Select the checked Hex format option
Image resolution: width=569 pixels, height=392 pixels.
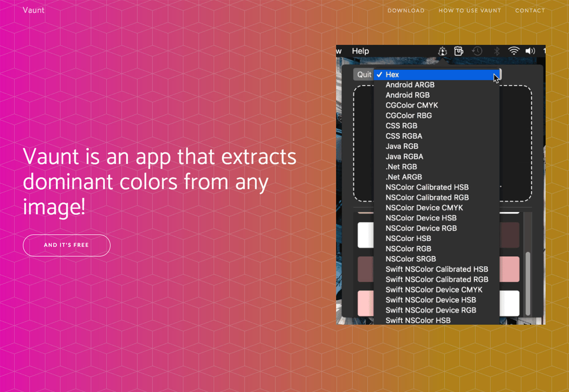[x=437, y=75]
